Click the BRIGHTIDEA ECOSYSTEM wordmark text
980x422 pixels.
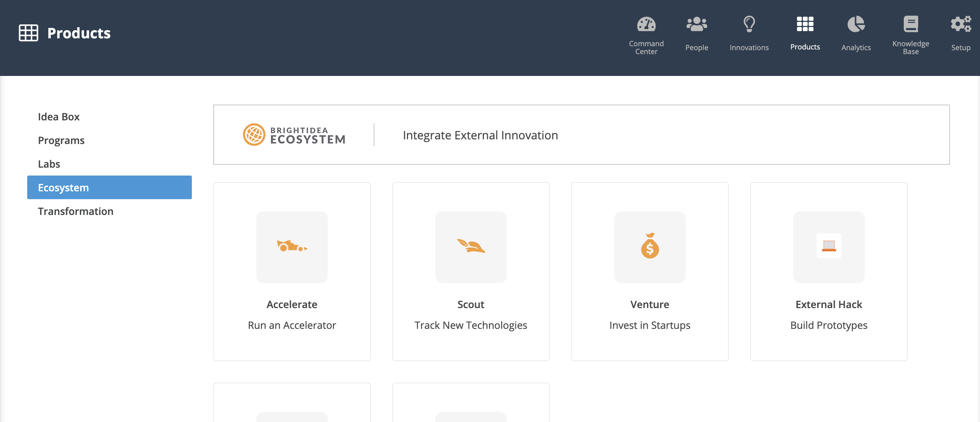307,135
